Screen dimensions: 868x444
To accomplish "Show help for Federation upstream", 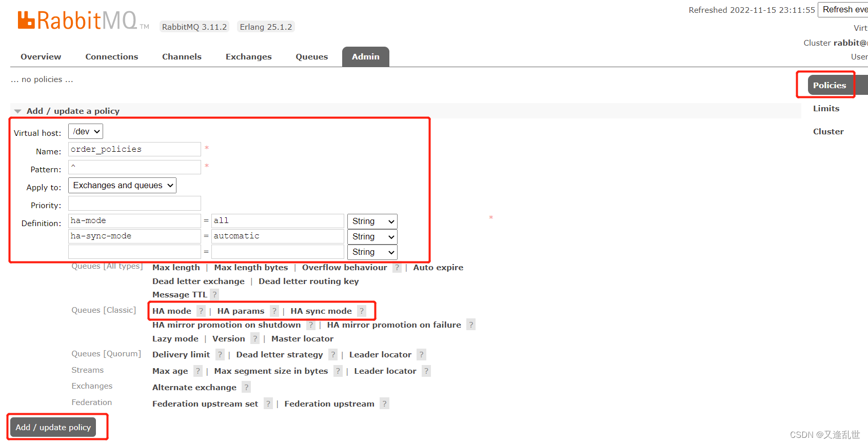I will [384, 404].
